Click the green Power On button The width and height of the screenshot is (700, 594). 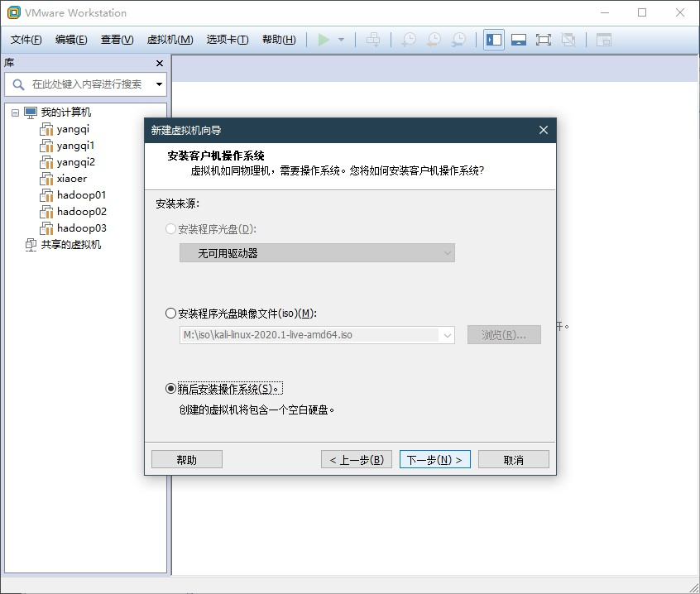[324, 39]
